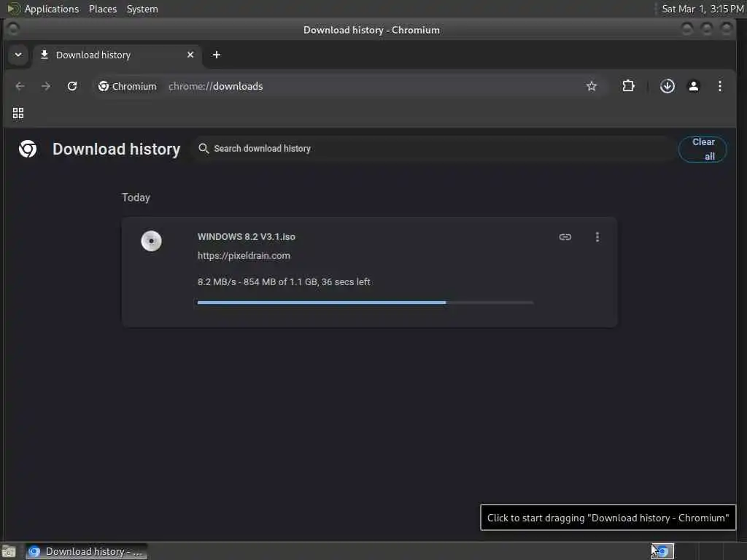Go back to previous page

20,86
